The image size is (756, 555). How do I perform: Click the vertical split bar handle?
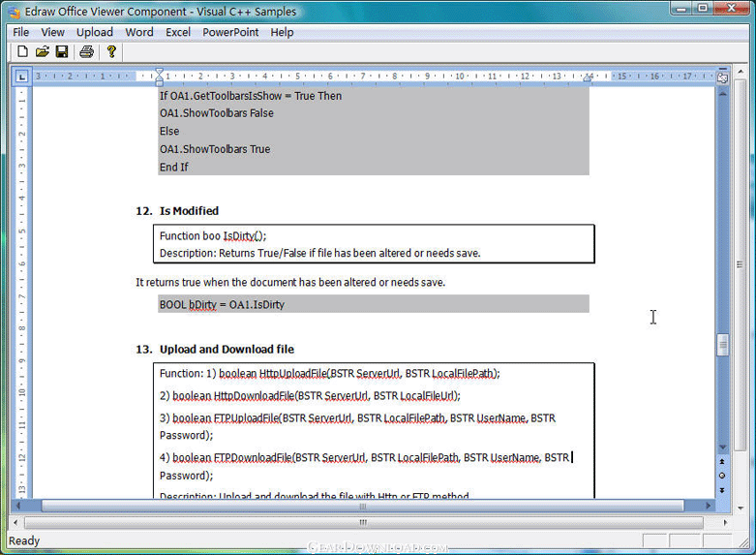click(722, 69)
